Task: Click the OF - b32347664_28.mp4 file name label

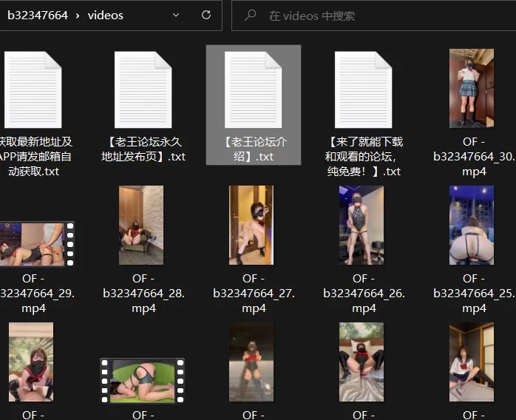Action: tap(143, 293)
